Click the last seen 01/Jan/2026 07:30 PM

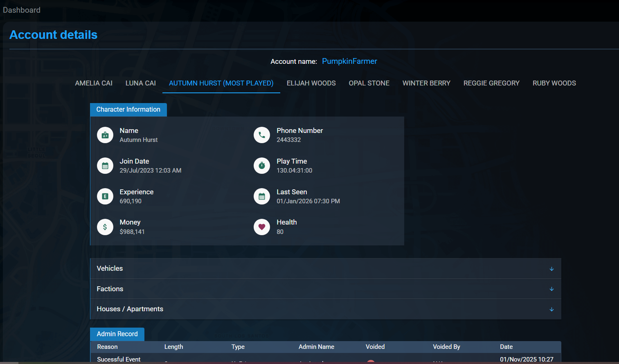click(308, 201)
